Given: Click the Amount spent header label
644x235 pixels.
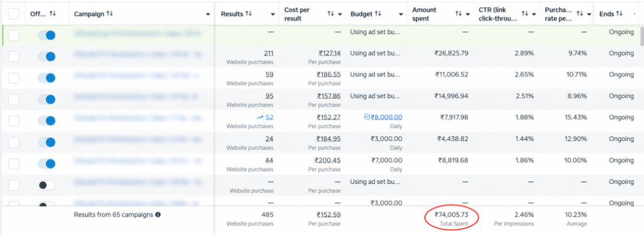Looking at the screenshot, I should (425, 14).
